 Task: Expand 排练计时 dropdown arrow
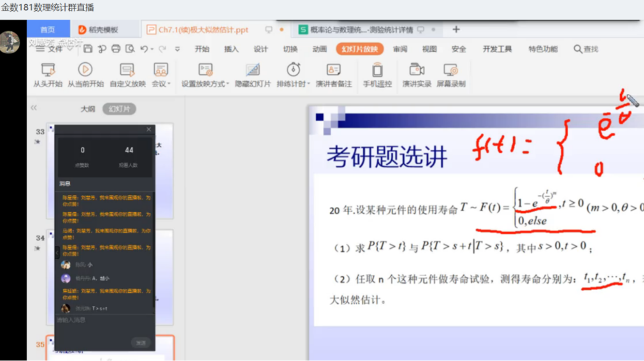tap(308, 84)
